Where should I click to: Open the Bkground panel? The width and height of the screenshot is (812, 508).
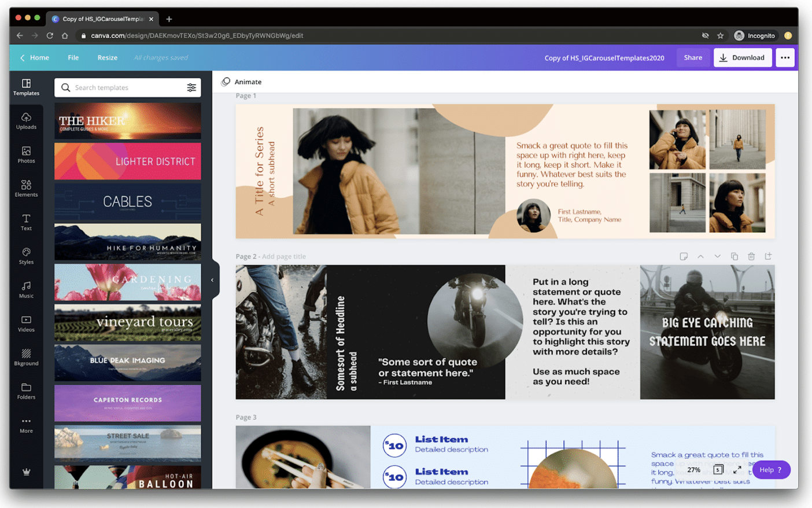point(26,357)
